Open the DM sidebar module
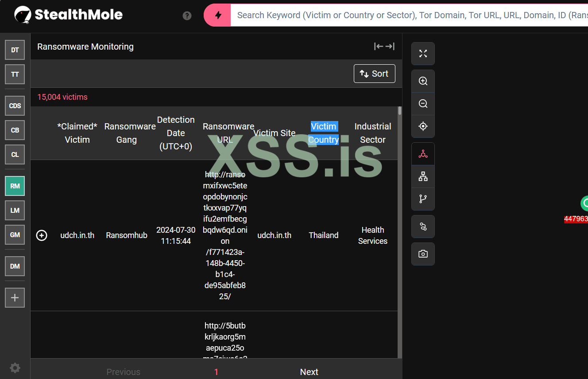The height and width of the screenshot is (379, 588). [15, 266]
